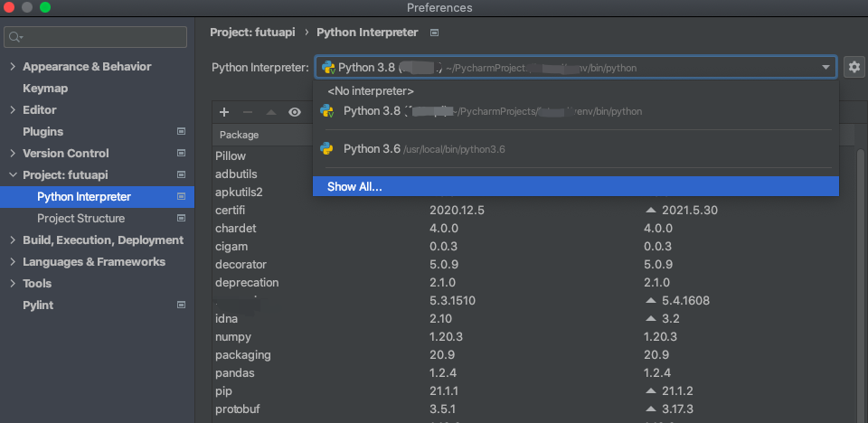Open the Keymap settings page
Viewport: 868px width, 423px height.
(x=45, y=89)
